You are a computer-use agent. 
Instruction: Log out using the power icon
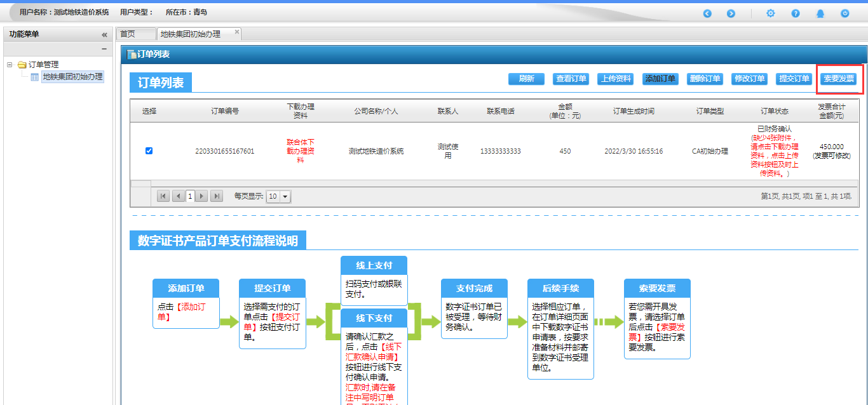click(844, 13)
